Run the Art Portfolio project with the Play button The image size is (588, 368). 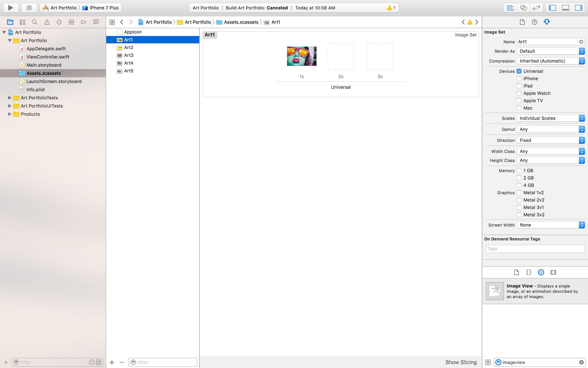click(x=11, y=8)
